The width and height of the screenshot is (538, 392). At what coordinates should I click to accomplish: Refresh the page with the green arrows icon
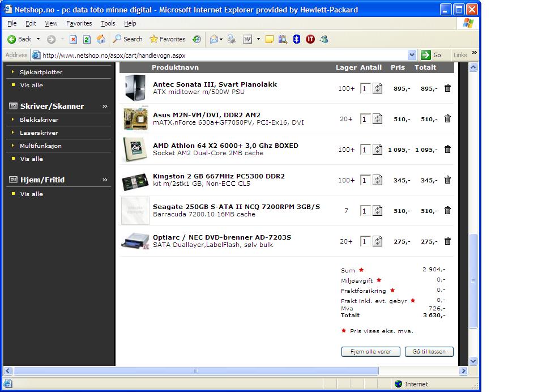click(87, 40)
